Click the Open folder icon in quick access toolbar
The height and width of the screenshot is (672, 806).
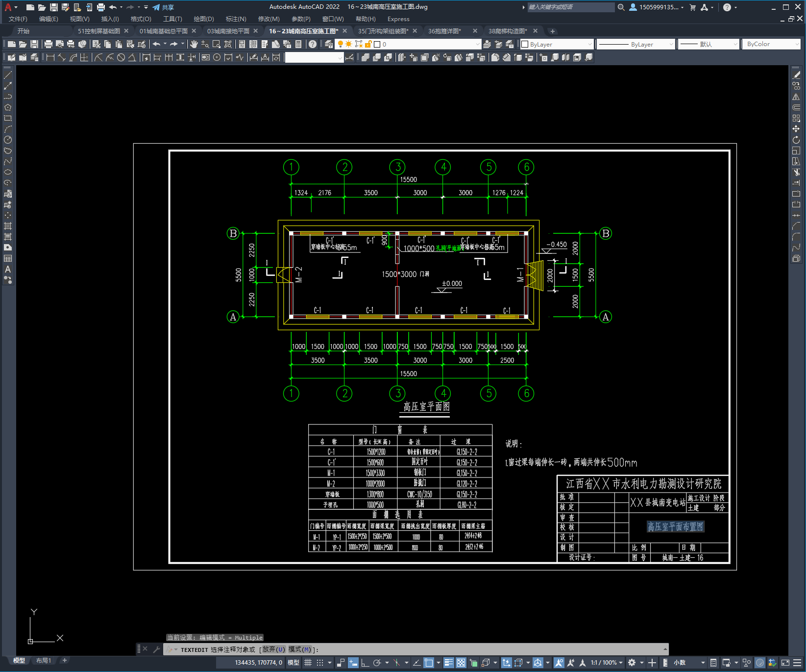tap(42, 7)
